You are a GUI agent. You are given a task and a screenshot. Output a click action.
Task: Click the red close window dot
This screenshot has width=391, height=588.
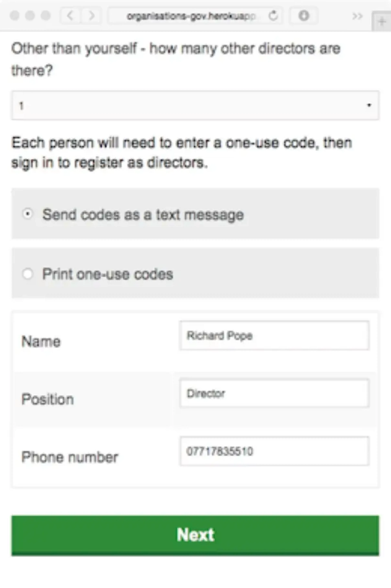coord(14,15)
